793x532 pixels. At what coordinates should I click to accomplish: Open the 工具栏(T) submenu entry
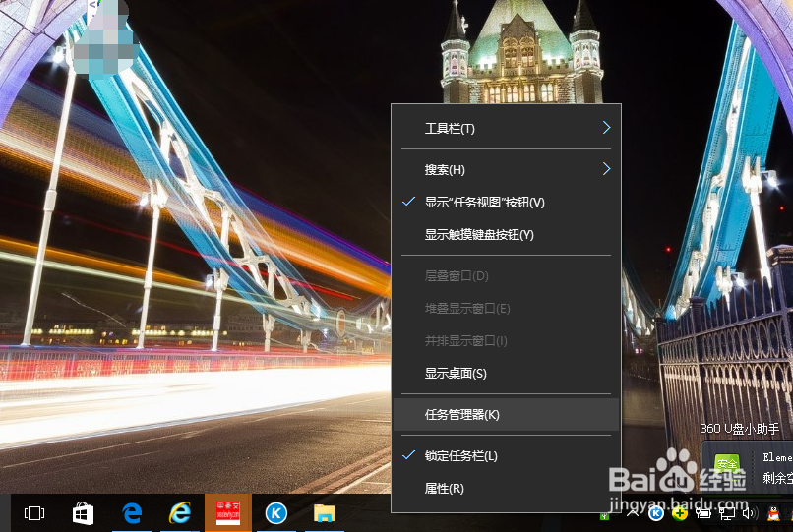506,129
